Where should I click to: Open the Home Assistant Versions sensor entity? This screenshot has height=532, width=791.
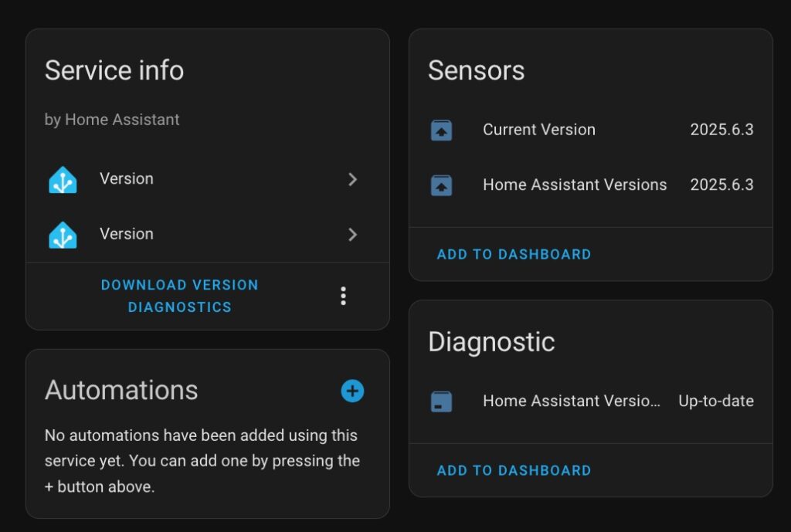point(591,185)
